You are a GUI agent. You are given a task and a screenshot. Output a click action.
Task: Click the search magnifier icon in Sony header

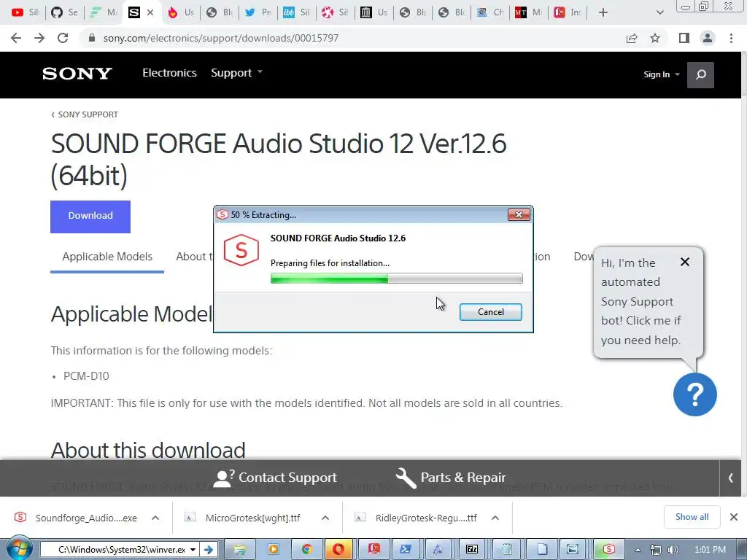[700, 75]
